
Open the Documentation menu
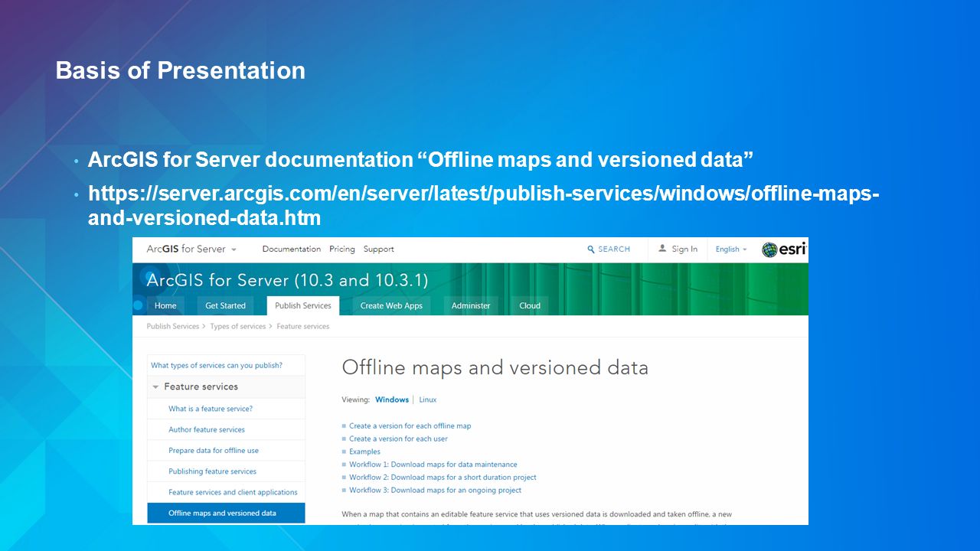click(x=292, y=249)
